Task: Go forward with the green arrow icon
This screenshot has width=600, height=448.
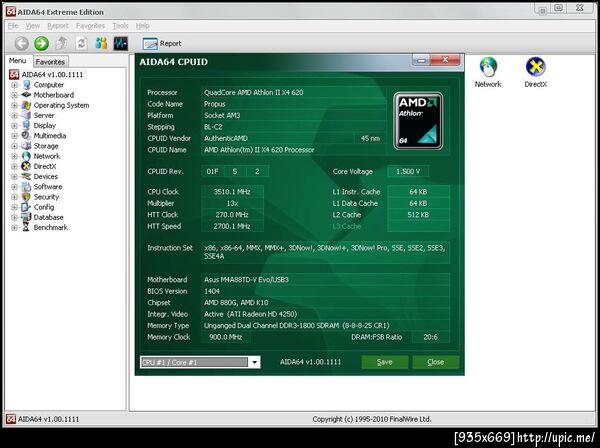Action: click(x=41, y=43)
